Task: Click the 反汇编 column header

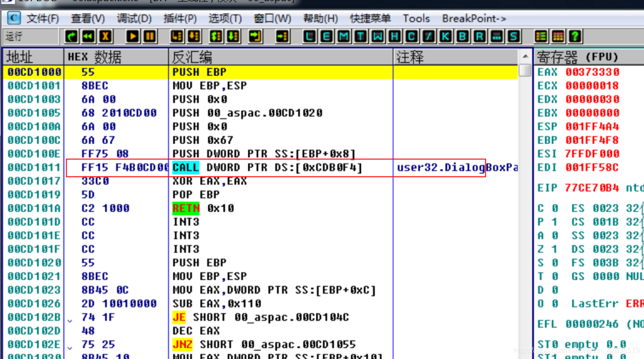Action: (x=281, y=57)
